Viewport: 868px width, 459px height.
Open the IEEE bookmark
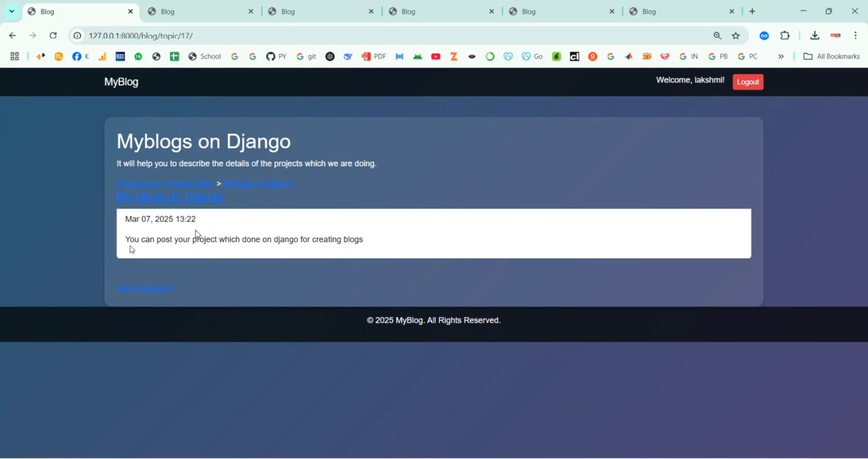click(120, 57)
